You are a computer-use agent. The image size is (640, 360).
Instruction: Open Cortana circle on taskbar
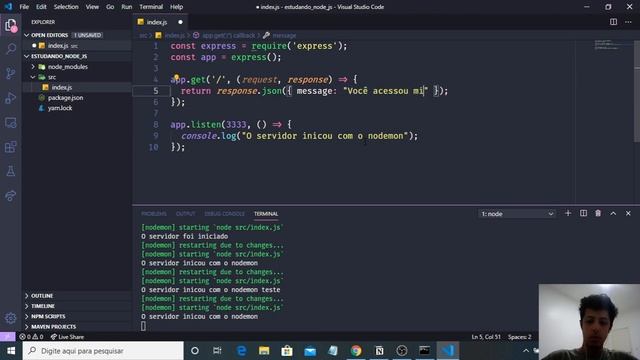195,351
